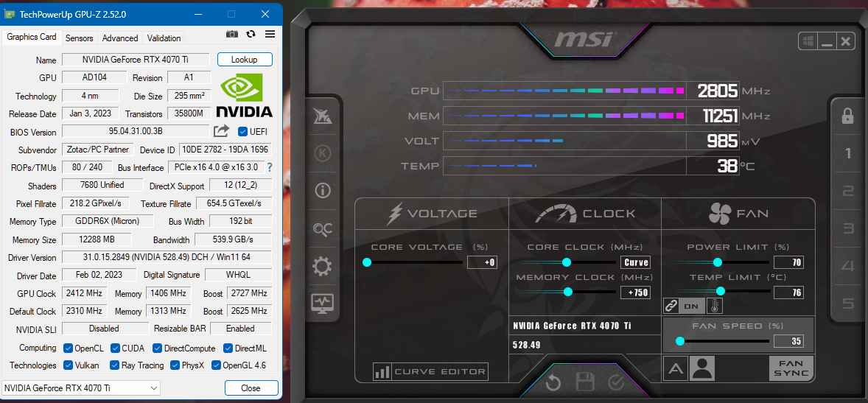Adjust the Power Limit slider handle
Image resolution: width=868 pixels, height=403 pixels.
(718, 262)
